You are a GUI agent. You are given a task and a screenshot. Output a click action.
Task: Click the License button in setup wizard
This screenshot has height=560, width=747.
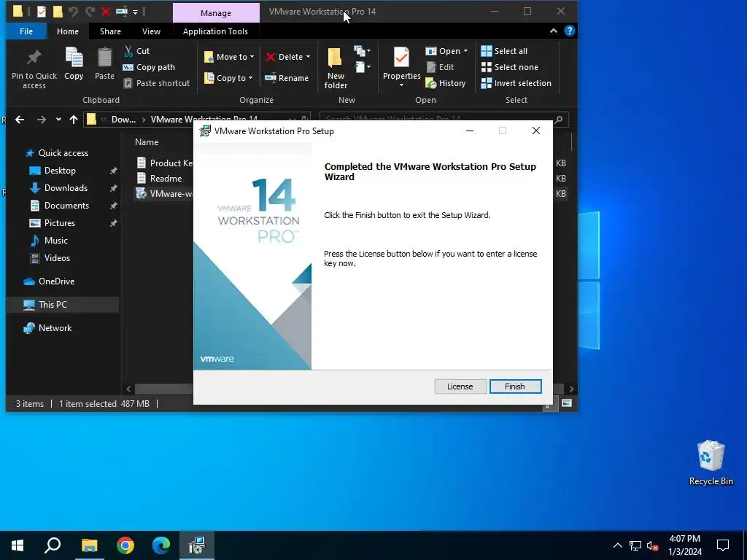pyautogui.click(x=460, y=386)
